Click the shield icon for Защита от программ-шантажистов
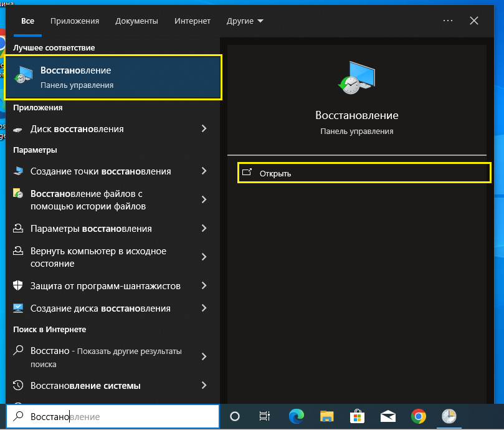This screenshot has height=430, width=504. pos(18,285)
